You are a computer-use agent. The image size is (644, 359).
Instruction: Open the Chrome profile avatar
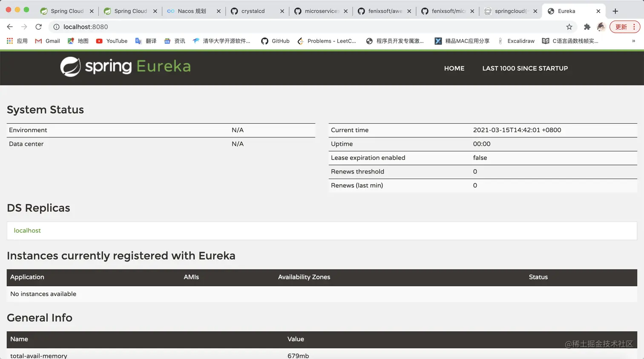601,27
